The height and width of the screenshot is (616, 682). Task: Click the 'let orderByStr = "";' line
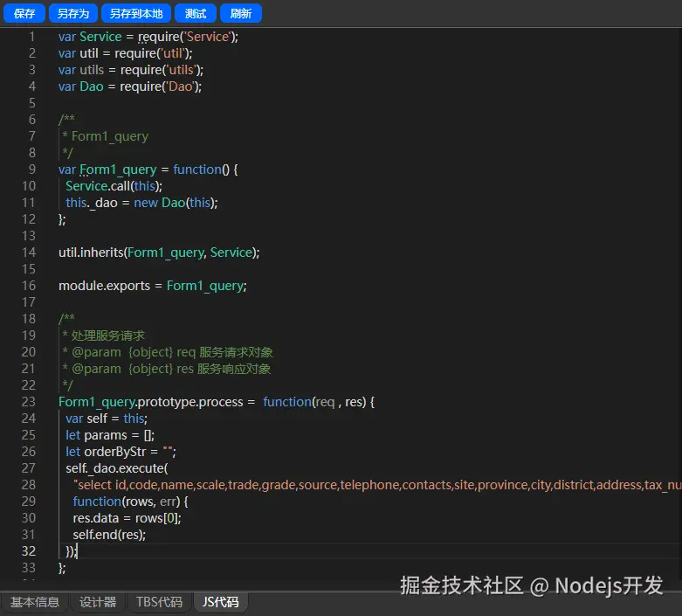(x=121, y=452)
